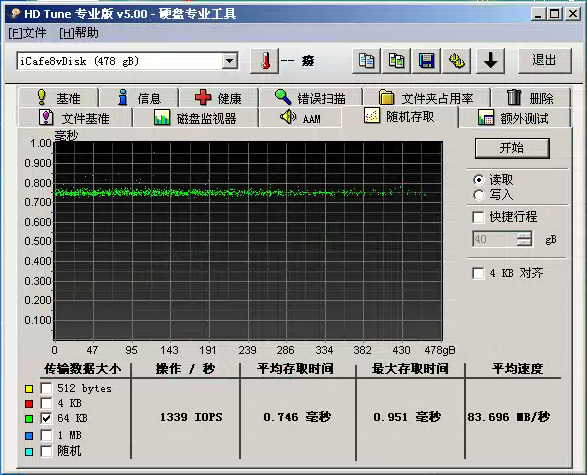Image resolution: width=587 pixels, height=475 pixels.
Task: Open the AAM tab
Action: point(300,118)
